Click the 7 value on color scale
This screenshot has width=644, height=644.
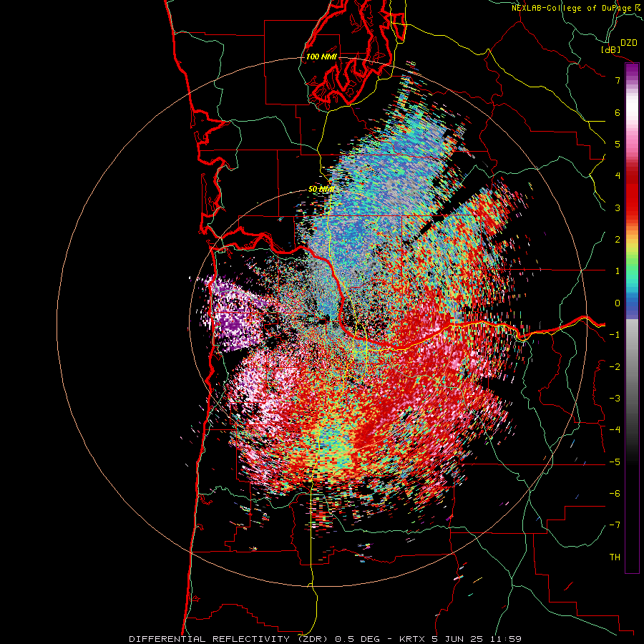point(618,80)
